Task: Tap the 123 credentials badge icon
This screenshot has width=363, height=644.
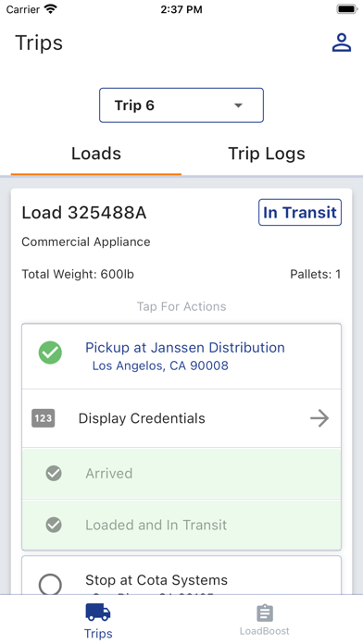Action: [44, 418]
